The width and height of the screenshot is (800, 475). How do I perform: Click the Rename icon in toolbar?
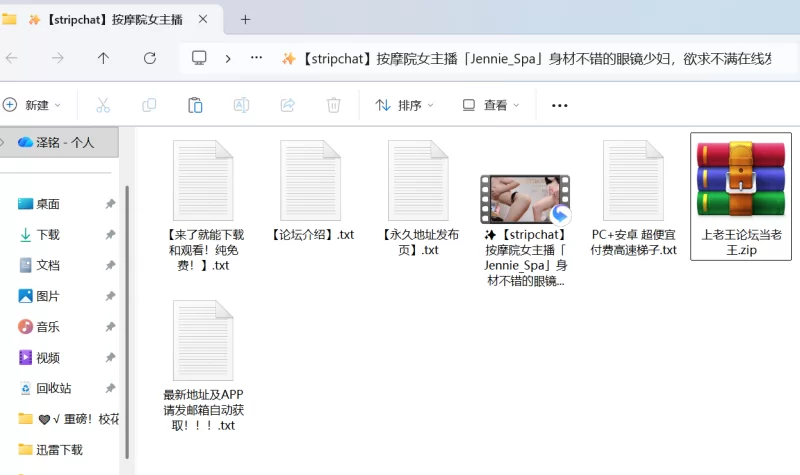point(241,105)
